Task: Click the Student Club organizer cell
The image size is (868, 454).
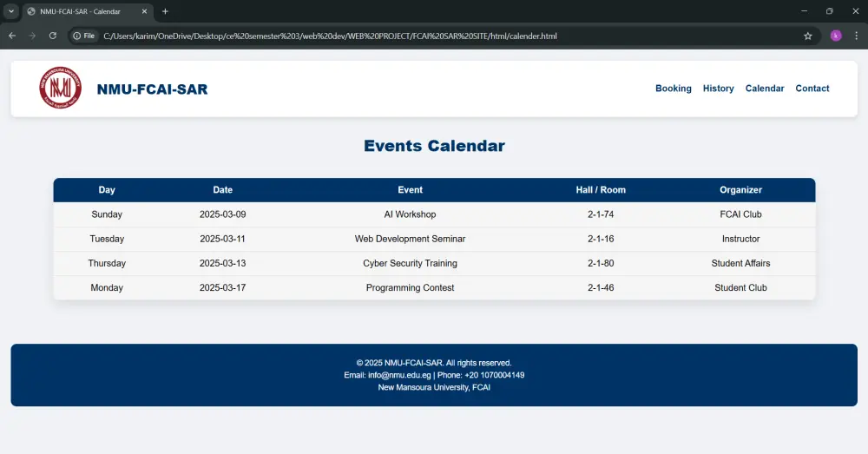Action: [740, 287]
